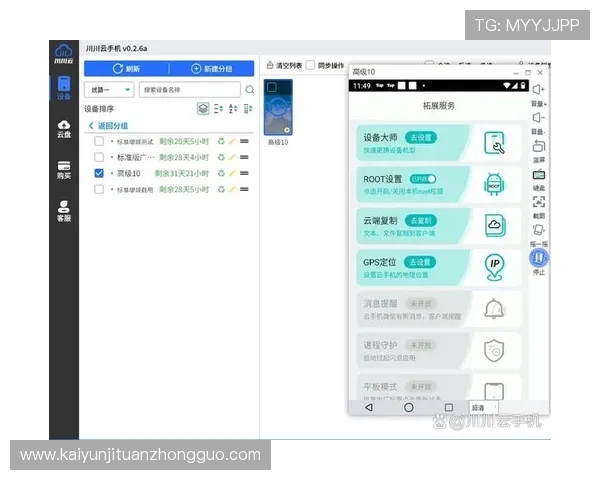Click the volume down 音量- icon

point(538,118)
